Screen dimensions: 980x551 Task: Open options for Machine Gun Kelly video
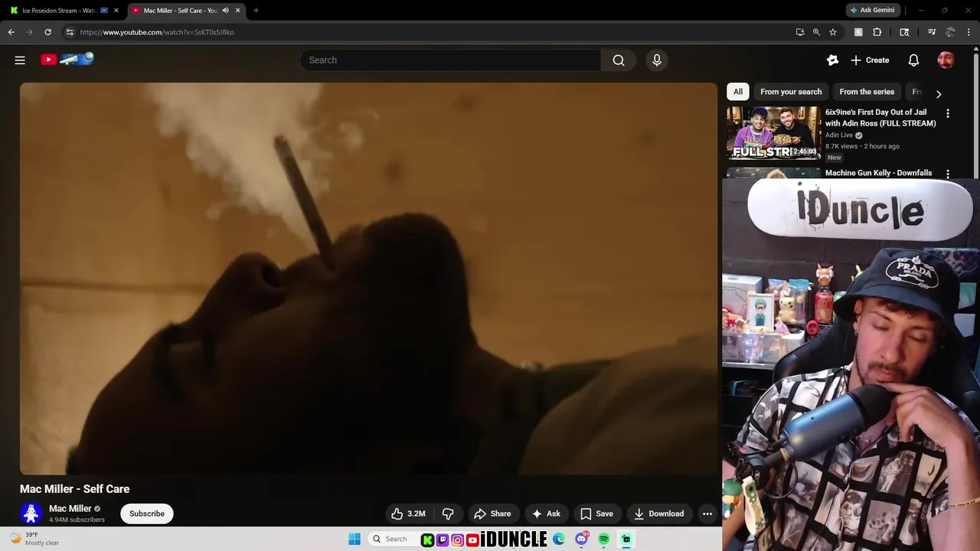(948, 174)
